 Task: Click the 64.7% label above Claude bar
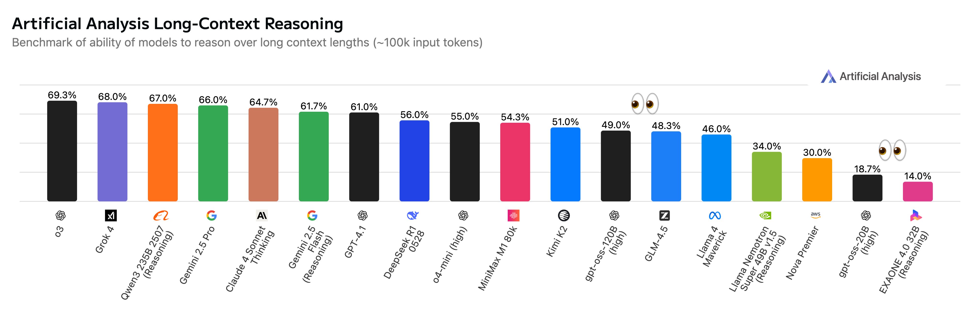(x=263, y=102)
